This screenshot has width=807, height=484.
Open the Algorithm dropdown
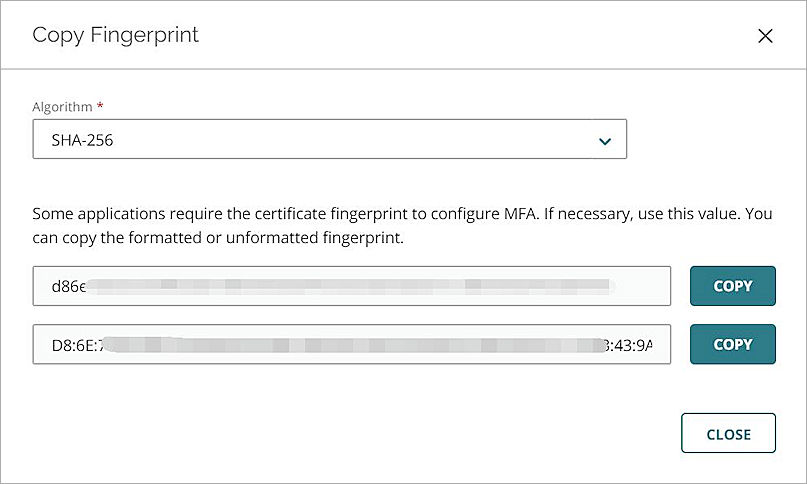(x=329, y=140)
